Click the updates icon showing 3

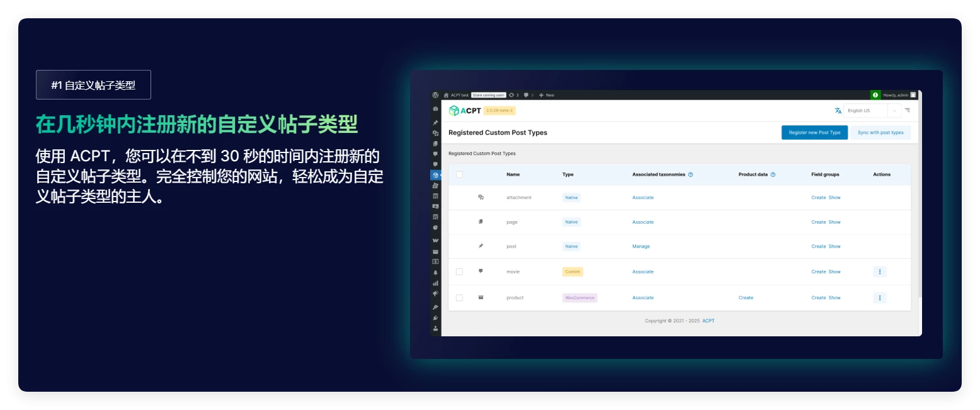(x=514, y=95)
